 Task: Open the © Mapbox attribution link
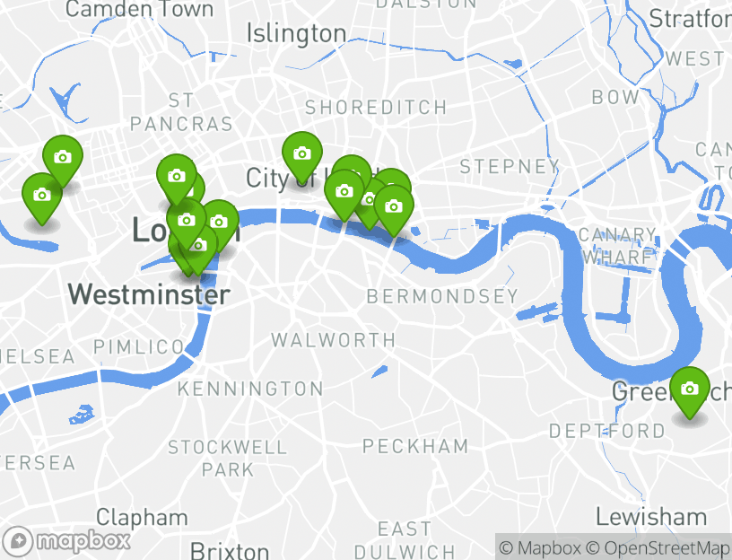(x=540, y=547)
